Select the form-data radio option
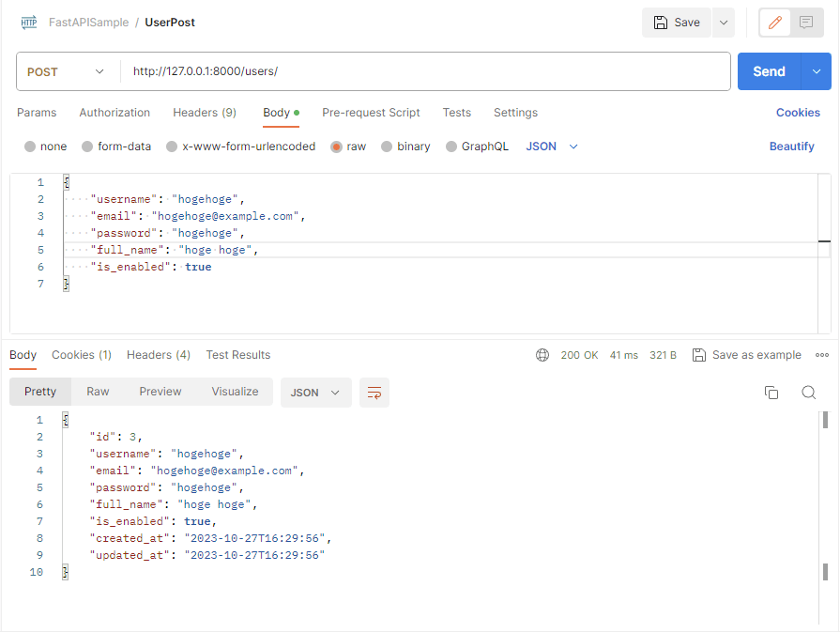This screenshot has width=840, height=633. pyautogui.click(x=87, y=147)
